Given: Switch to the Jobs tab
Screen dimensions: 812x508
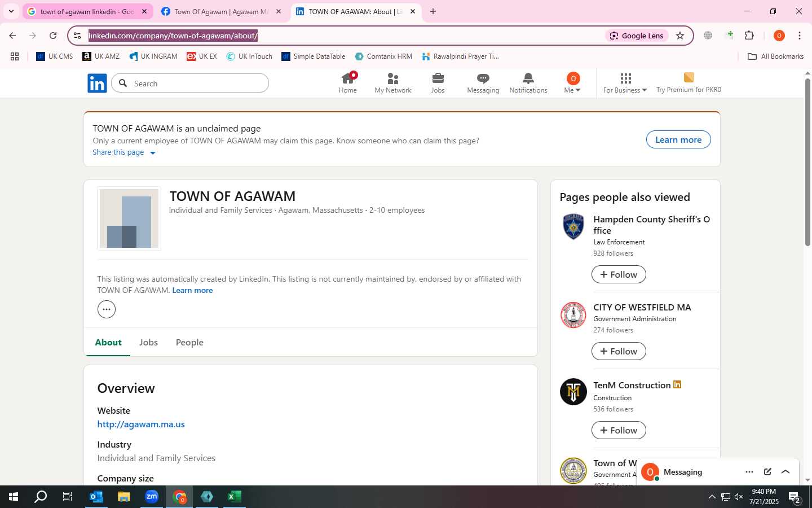Looking at the screenshot, I should coord(148,343).
